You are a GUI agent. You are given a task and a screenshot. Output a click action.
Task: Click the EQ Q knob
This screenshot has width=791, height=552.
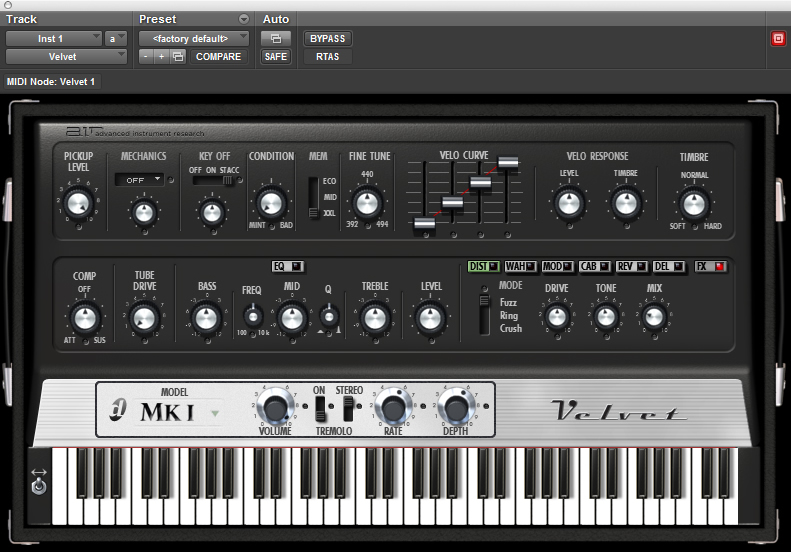point(329,316)
